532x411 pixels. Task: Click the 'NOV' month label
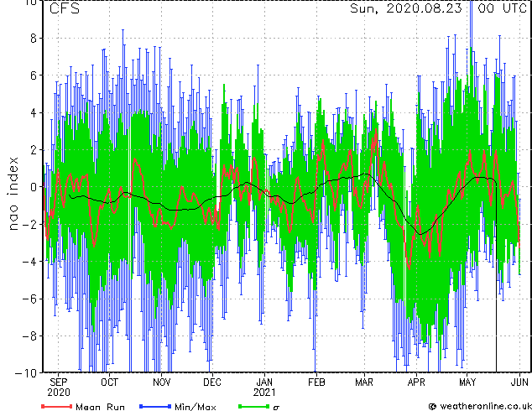coord(161,382)
